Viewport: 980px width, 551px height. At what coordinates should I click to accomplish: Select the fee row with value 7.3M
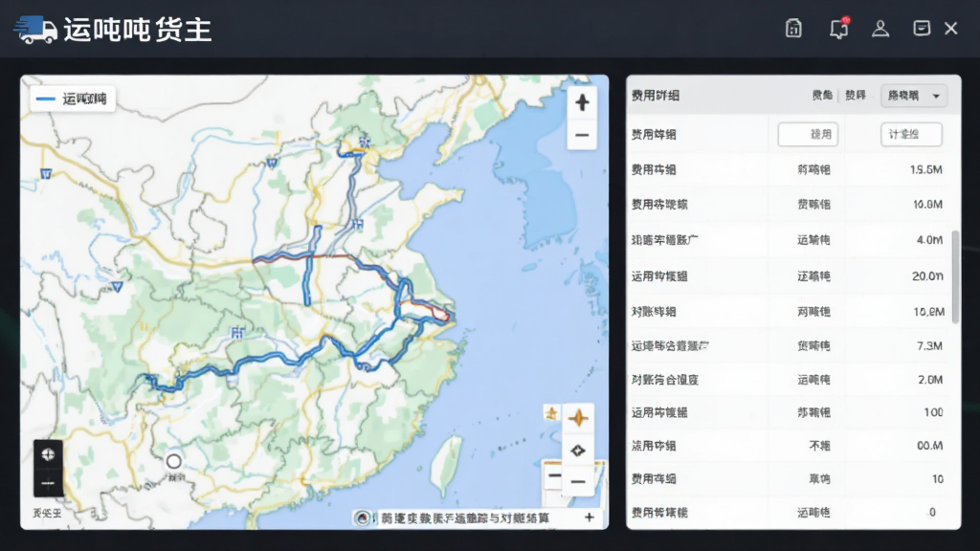coord(790,345)
